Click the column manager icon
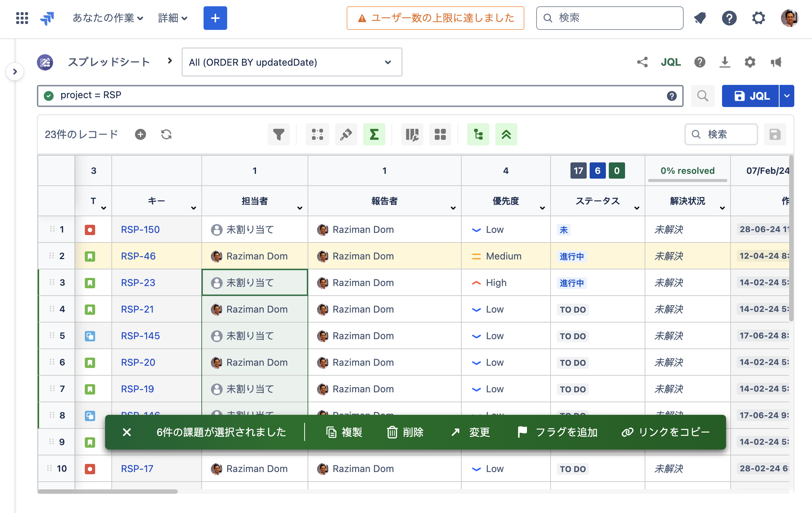 (x=412, y=134)
